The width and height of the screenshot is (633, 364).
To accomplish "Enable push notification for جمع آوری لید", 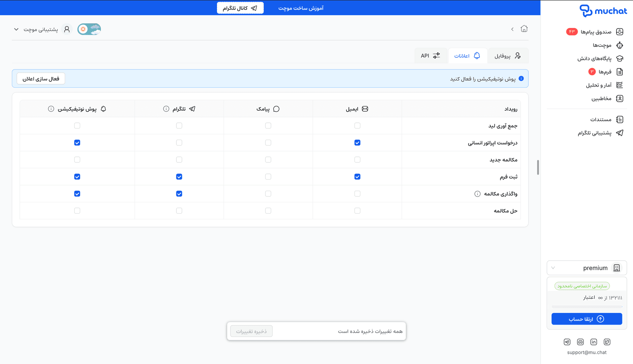I will pyautogui.click(x=77, y=126).
